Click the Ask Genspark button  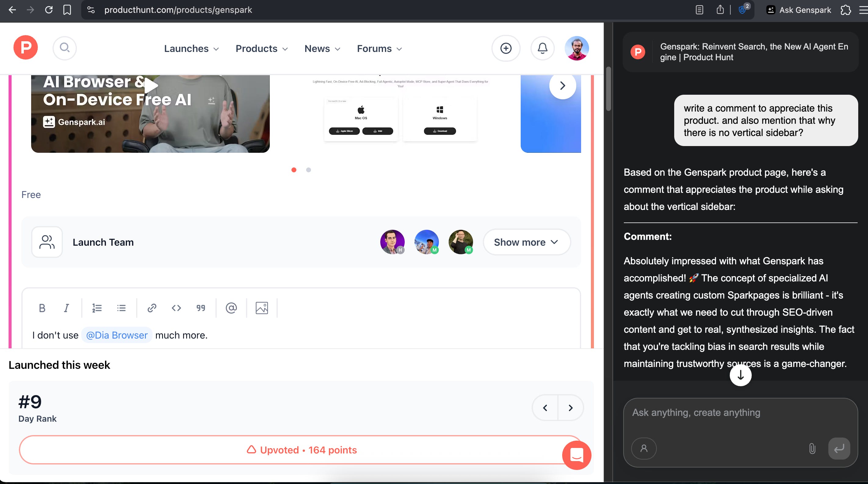pyautogui.click(x=799, y=10)
